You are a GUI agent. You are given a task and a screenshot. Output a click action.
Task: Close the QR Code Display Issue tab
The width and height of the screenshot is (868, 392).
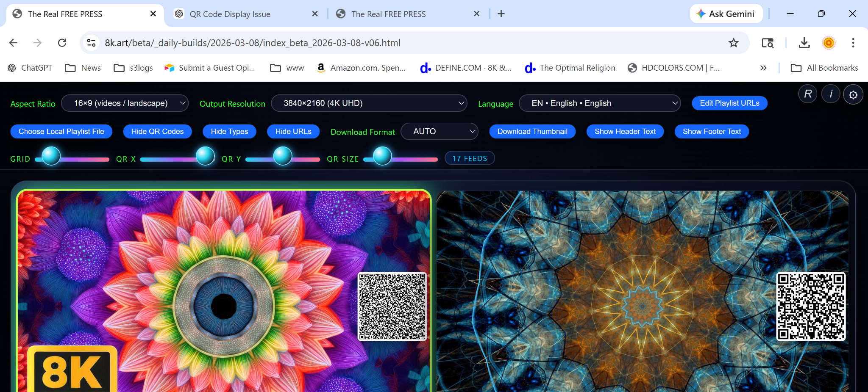pyautogui.click(x=315, y=14)
